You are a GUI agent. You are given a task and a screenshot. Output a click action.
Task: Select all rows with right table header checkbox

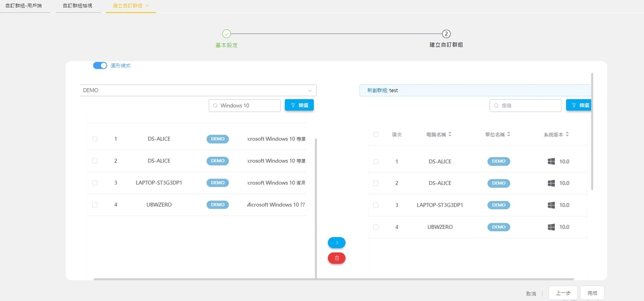click(x=376, y=135)
